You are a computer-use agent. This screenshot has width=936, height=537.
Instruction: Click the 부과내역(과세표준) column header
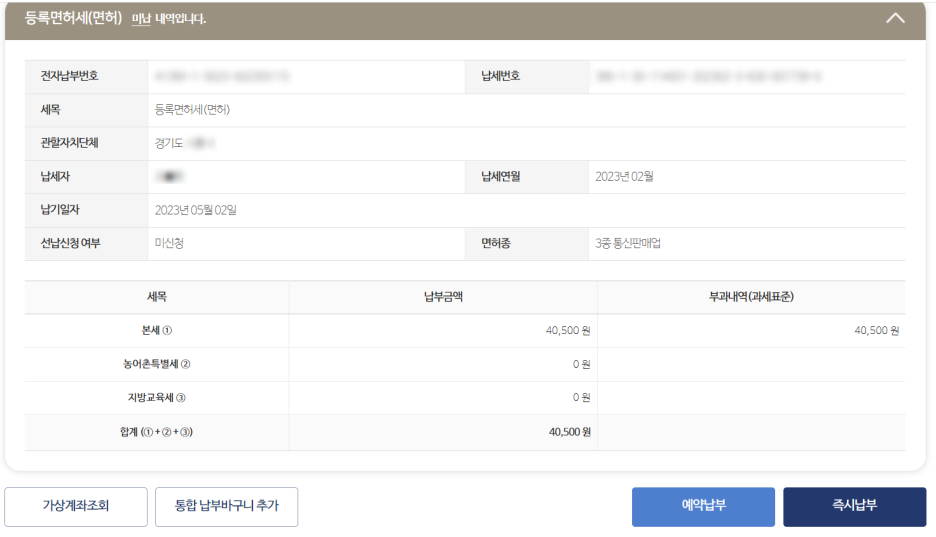751,297
